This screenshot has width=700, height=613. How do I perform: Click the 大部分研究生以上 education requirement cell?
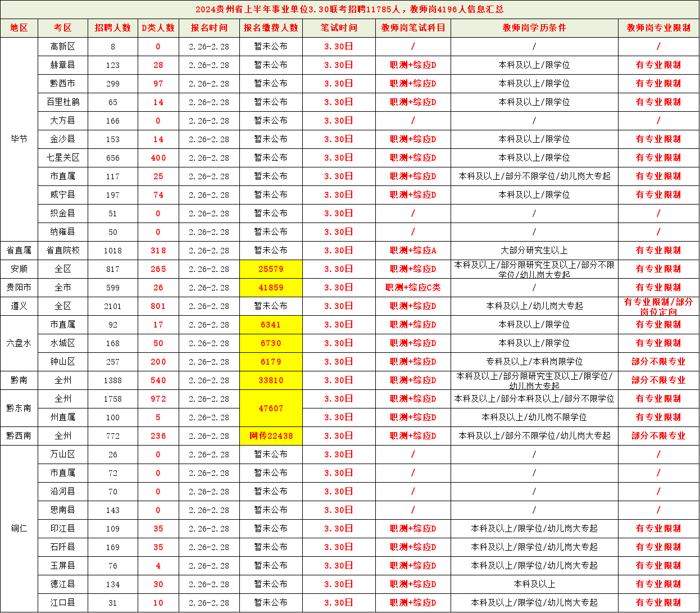tap(534, 251)
